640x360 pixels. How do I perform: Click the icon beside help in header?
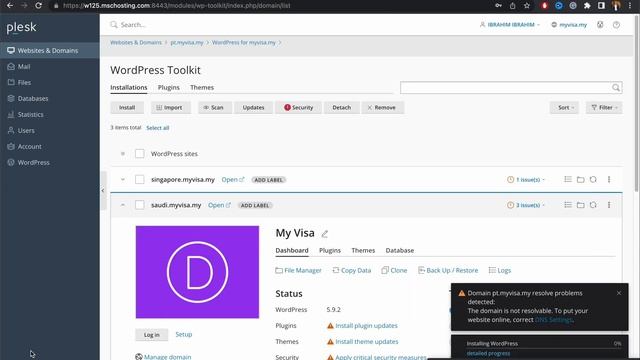[600, 24]
